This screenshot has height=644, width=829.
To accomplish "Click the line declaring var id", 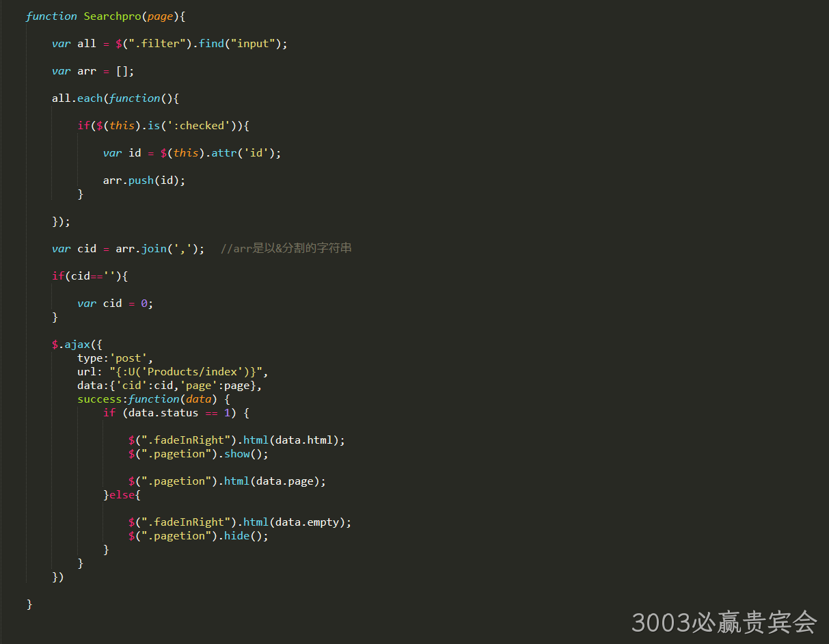I will tap(192, 153).
